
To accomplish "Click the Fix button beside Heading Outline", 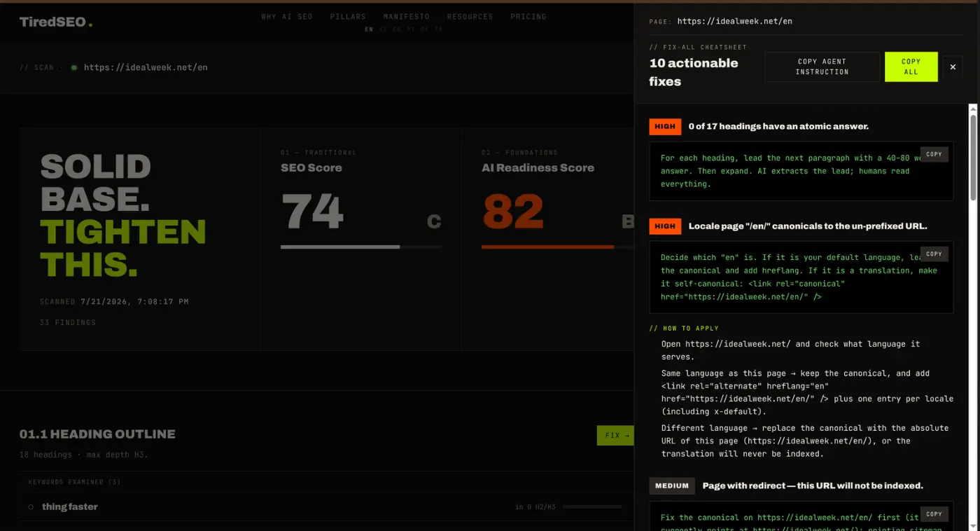I will (x=615, y=435).
